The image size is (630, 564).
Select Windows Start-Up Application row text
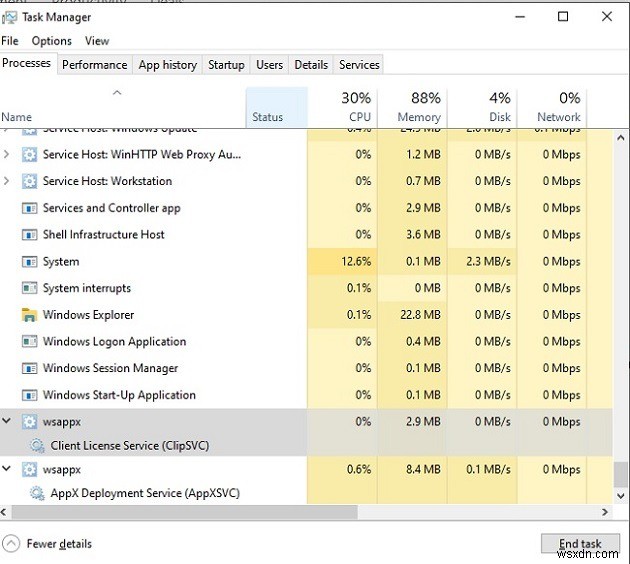[119, 395]
